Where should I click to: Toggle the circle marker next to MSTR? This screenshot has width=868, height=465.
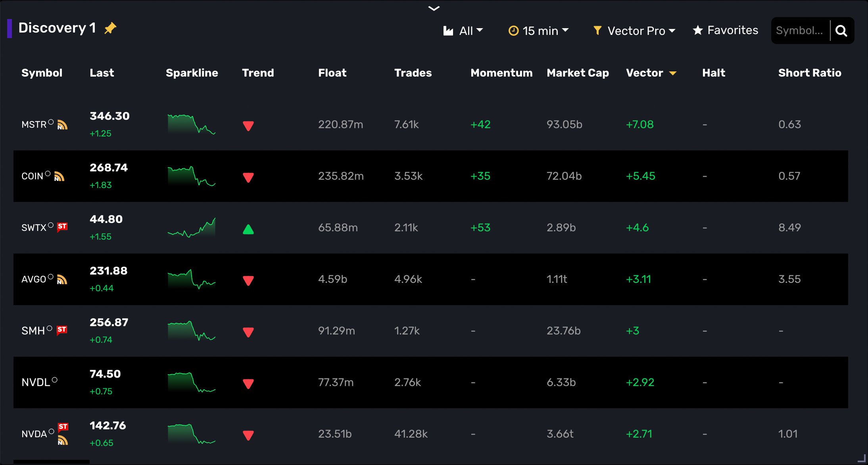click(x=51, y=122)
